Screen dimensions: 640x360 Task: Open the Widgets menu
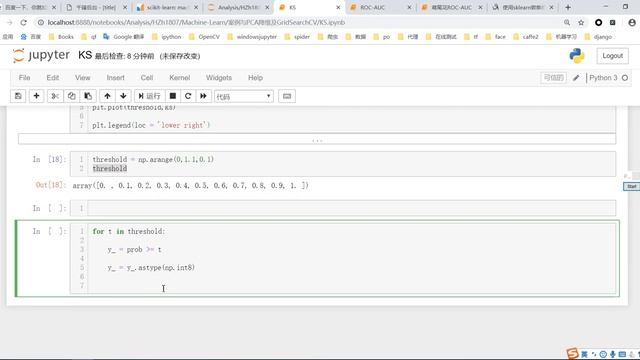[x=219, y=78]
